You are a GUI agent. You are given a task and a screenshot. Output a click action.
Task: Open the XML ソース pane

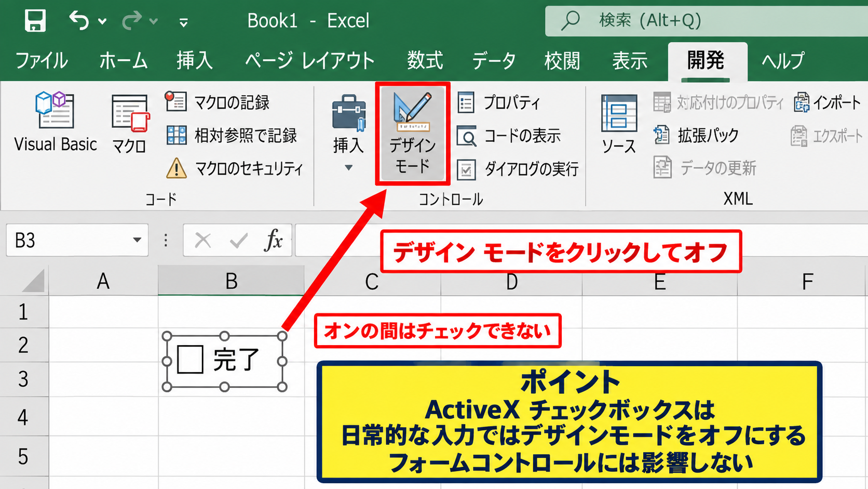click(619, 124)
